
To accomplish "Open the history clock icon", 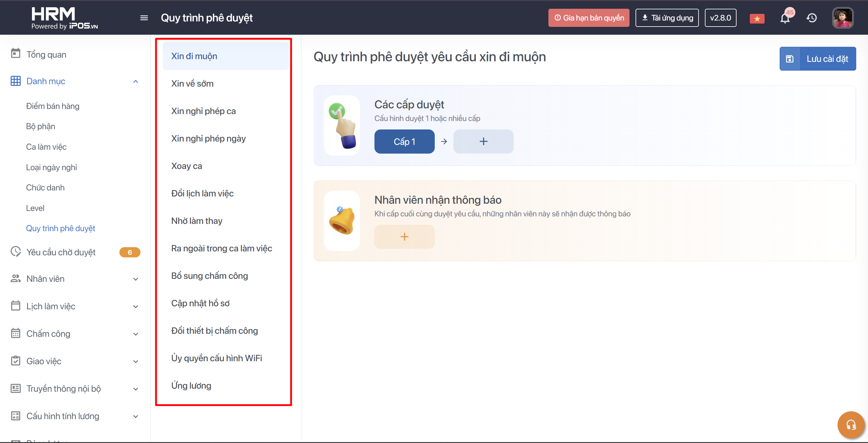I will [x=811, y=18].
